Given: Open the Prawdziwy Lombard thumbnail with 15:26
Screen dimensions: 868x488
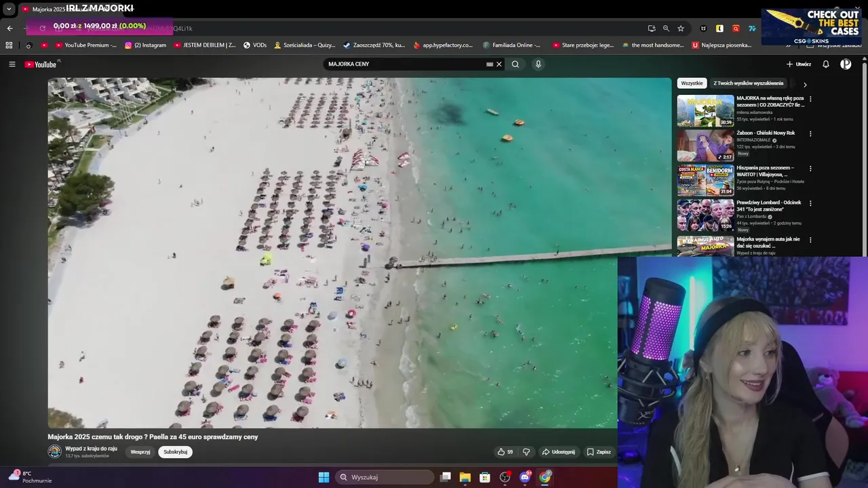Looking at the screenshot, I should [x=705, y=215].
